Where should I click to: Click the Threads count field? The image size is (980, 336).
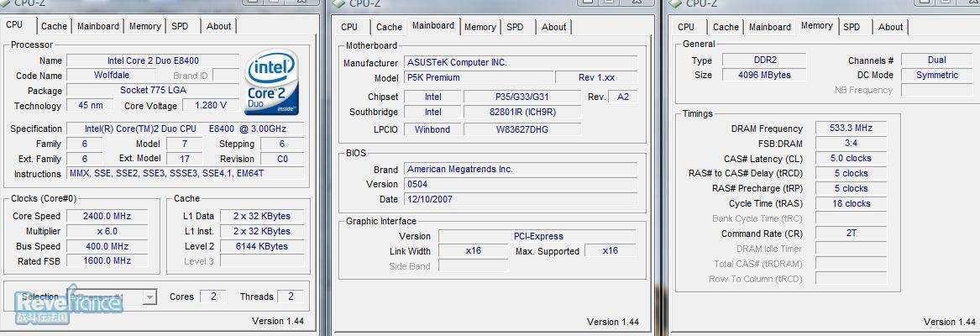[291, 297]
